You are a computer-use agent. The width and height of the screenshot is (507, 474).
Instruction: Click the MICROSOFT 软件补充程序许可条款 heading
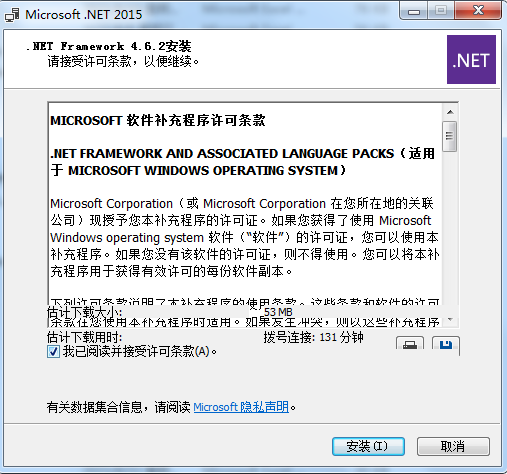158,120
